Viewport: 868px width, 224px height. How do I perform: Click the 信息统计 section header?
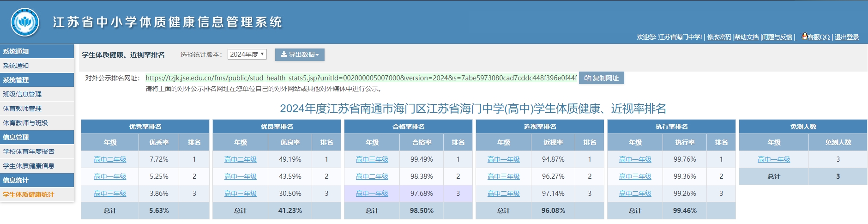37,180
